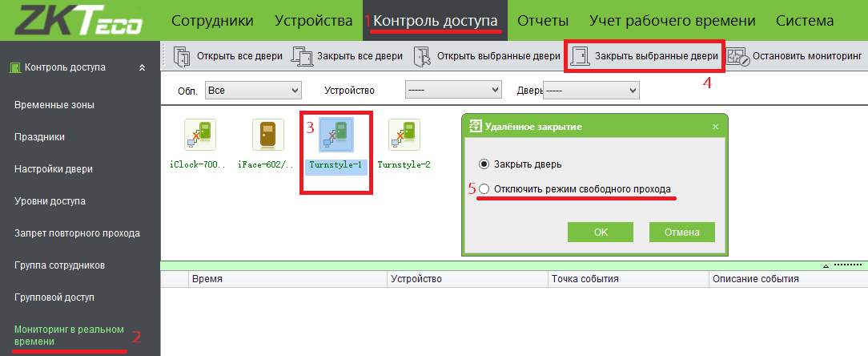
Task: Open the Отчеты menu tab
Action: pyautogui.click(x=543, y=21)
